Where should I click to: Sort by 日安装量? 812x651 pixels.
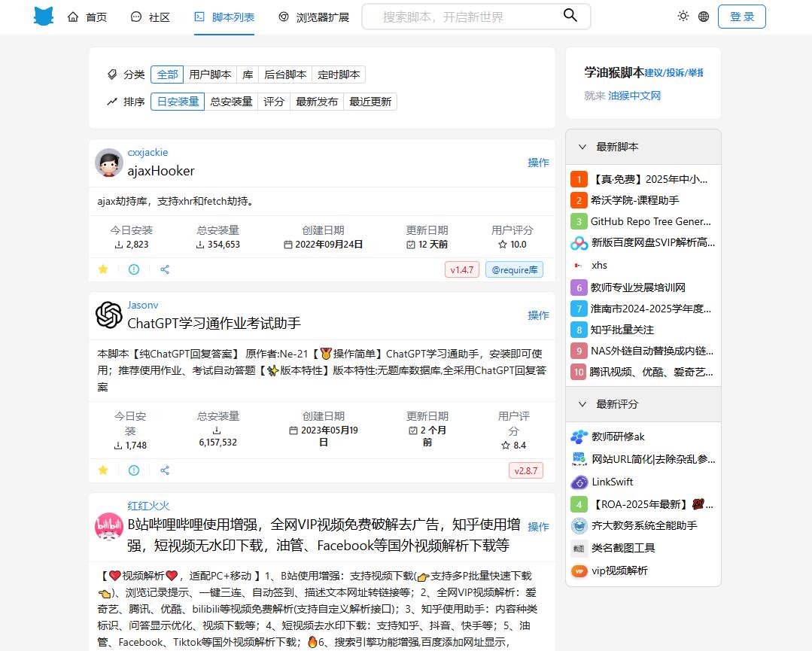click(178, 102)
